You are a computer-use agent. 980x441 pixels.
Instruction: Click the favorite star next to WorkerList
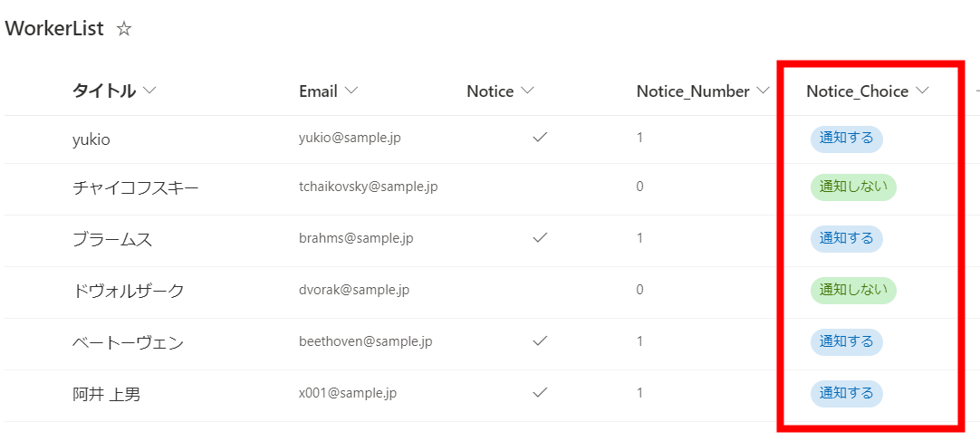(125, 29)
